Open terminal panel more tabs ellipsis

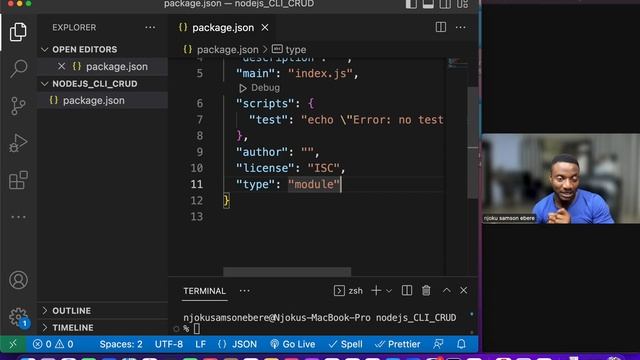245,291
